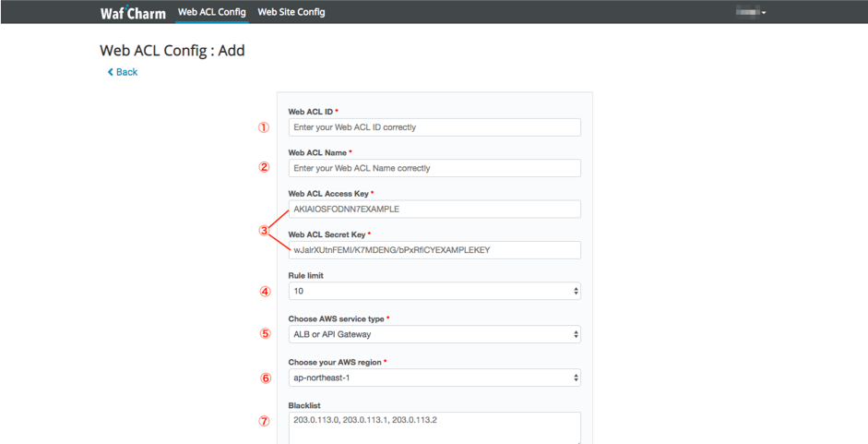This screenshot has height=444, width=868.
Task: Click the circled number 3 marker
Action: [264, 230]
